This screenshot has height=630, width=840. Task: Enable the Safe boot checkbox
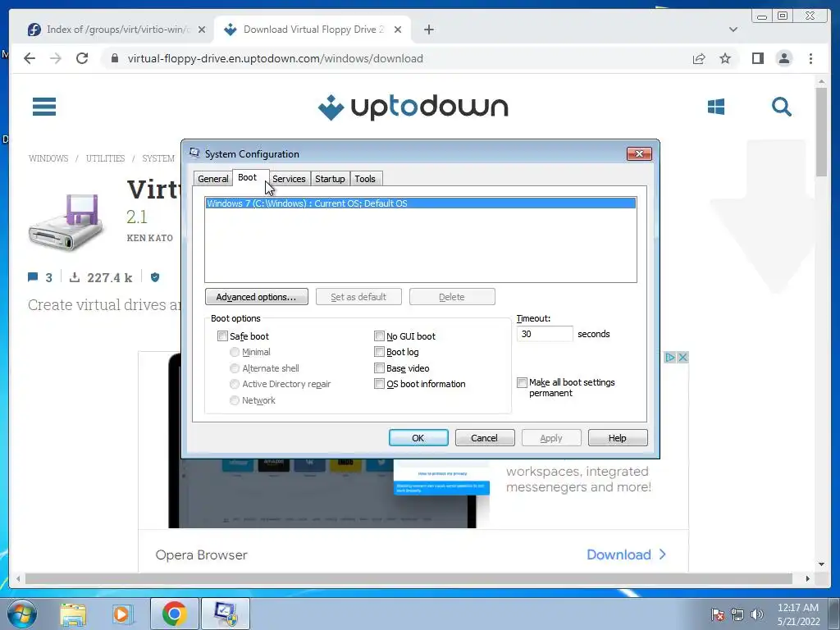coord(222,336)
